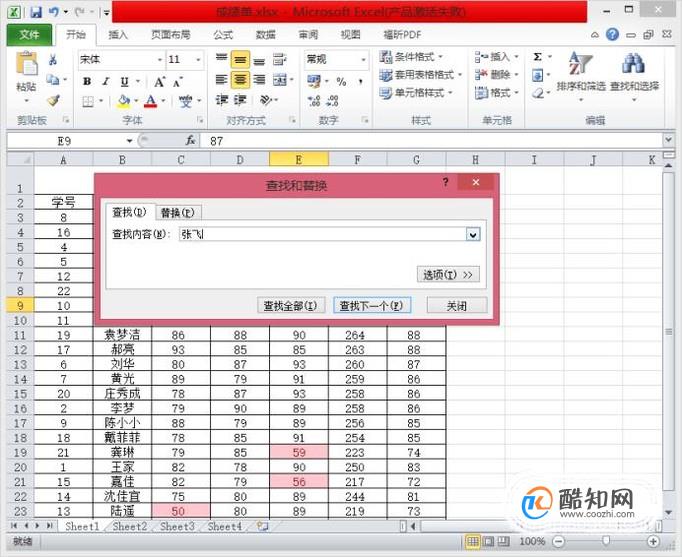The width and height of the screenshot is (682, 557).
Task: Switch to 页面布局 ribbon tab
Action: click(170, 35)
